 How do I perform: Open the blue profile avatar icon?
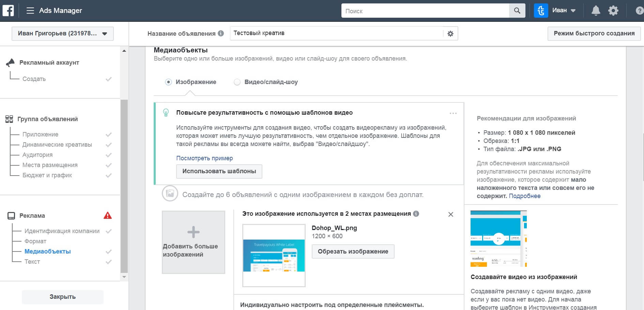point(541,11)
